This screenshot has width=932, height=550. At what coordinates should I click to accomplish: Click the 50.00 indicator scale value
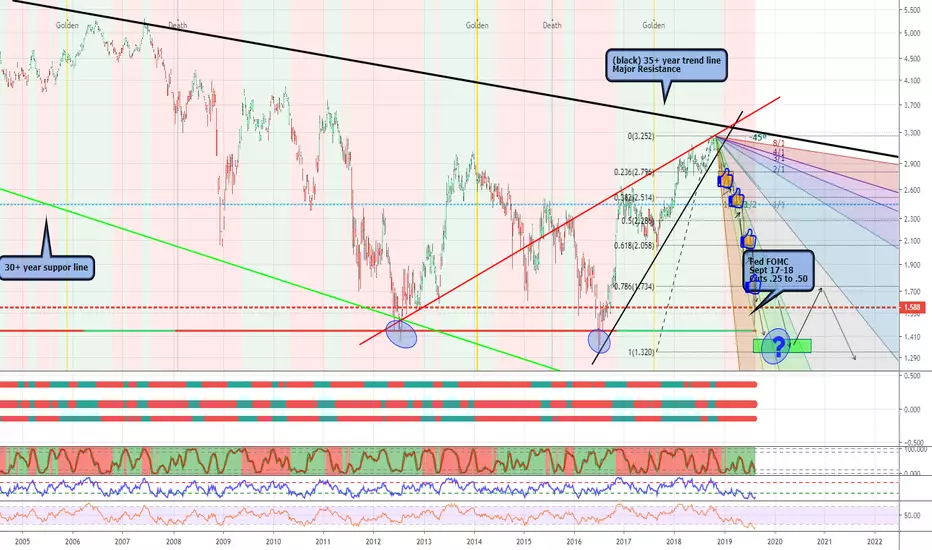(x=912, y=516)
